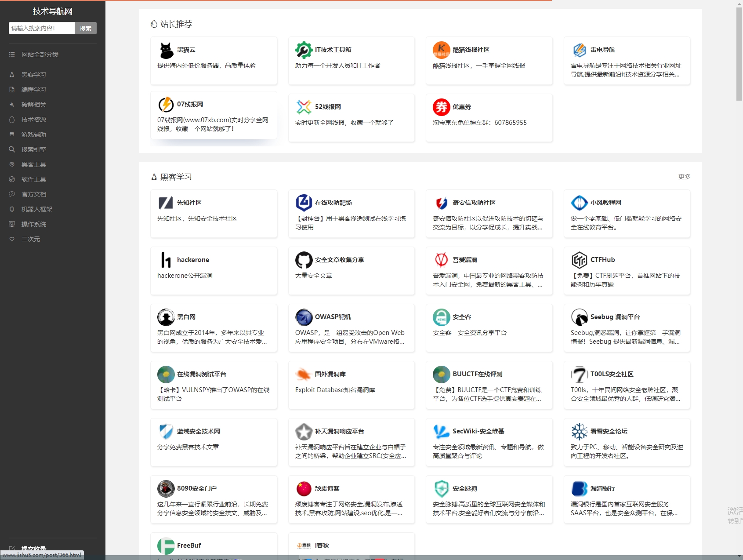Click the 吾爱漏洞 red mask icon
Viewport: 743px width, 560px height.
(442, 260)
